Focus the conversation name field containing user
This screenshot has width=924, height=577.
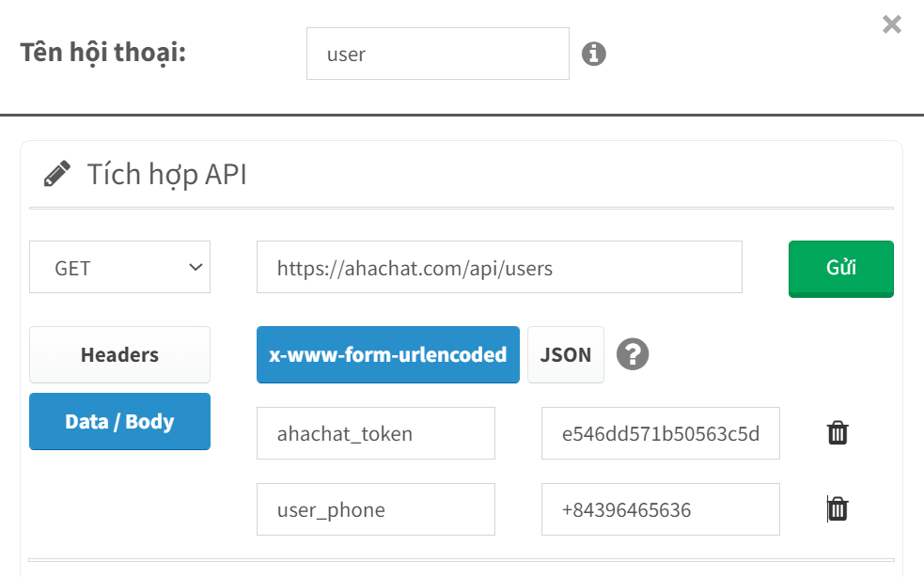point(438,54)
